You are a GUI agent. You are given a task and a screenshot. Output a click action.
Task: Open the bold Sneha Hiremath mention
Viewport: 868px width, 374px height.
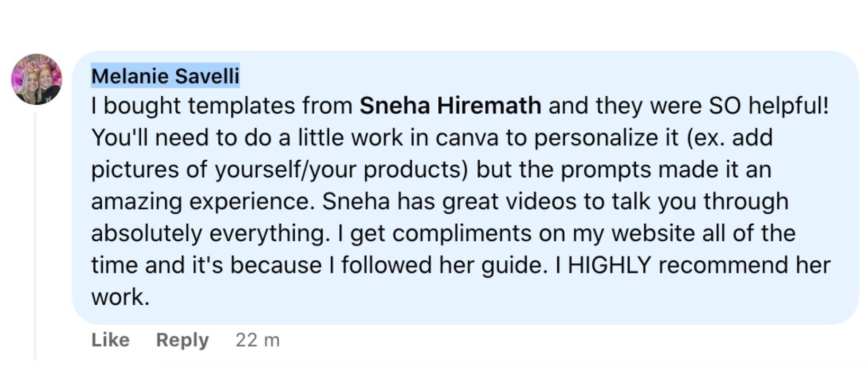(x=450, y=106)
